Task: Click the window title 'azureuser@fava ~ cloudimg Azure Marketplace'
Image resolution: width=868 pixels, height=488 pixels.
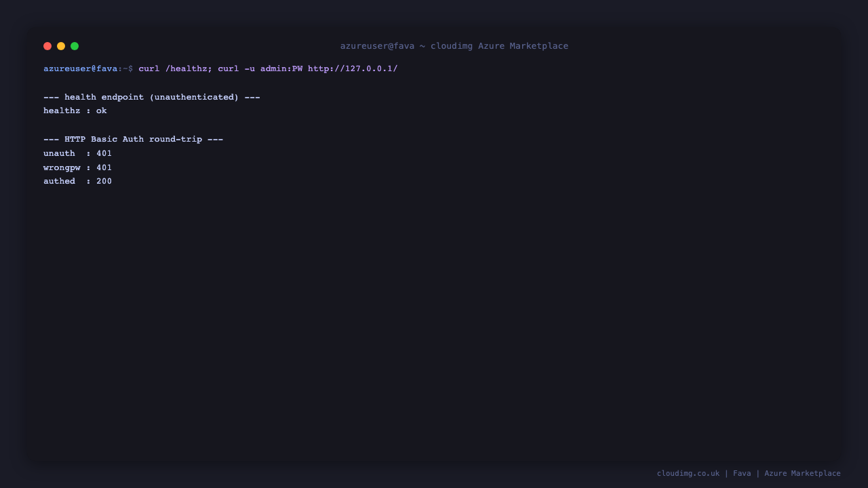Action: click(x=454, y=46)
